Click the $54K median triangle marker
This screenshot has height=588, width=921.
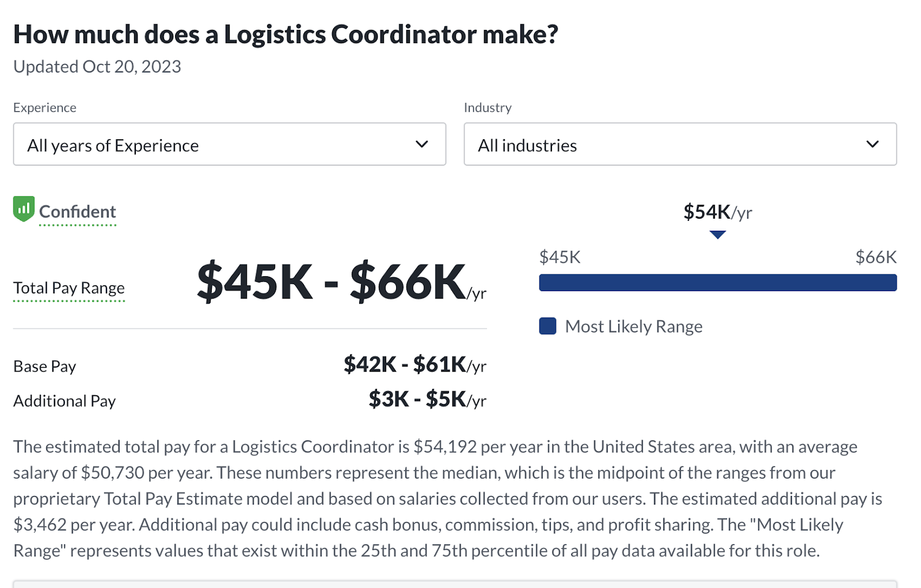click(717, 234)
